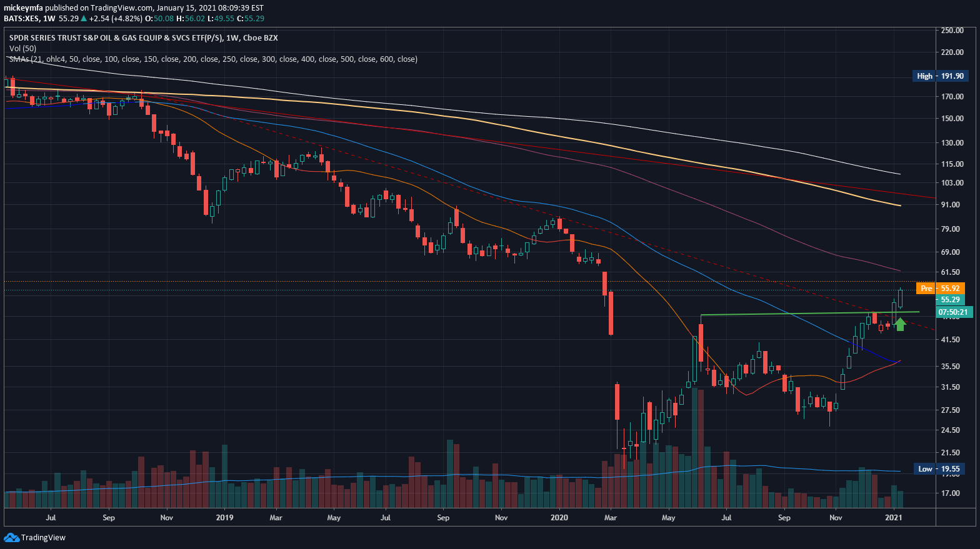
Task: Click the 35.50 price axis label
Action: coord(952,367)
